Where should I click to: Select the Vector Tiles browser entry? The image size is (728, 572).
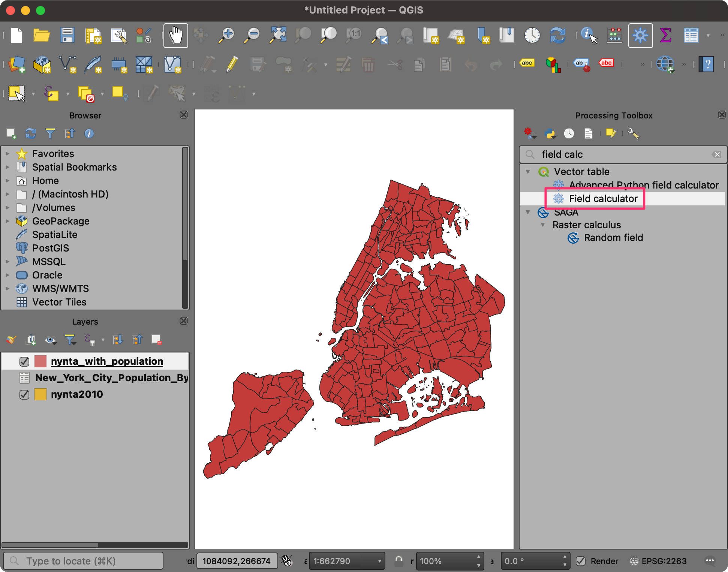click(59, 302)
